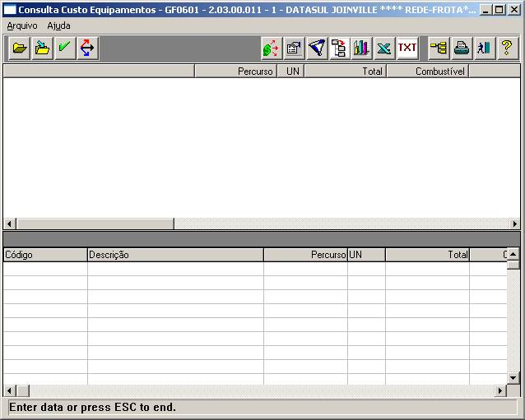Export to Excel using the X icon
This screenshot has width=525, height=420.
click(385, 48)
